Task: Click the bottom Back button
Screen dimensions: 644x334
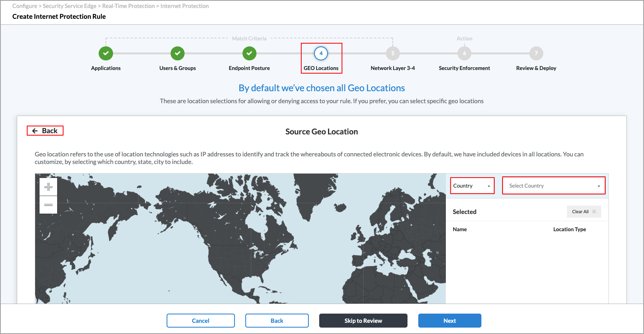Action: [277, 321]
